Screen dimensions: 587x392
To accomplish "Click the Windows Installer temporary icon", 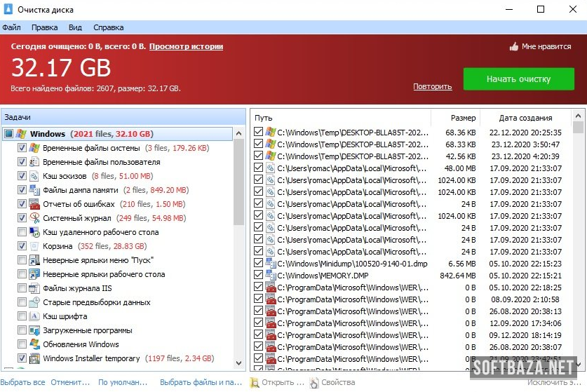I will click(x=34, y=358).
